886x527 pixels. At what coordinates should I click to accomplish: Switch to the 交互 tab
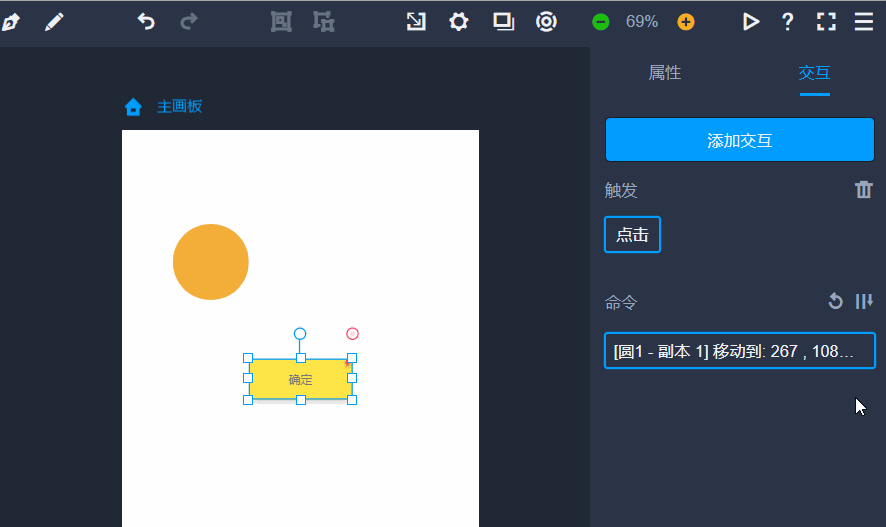814,73
